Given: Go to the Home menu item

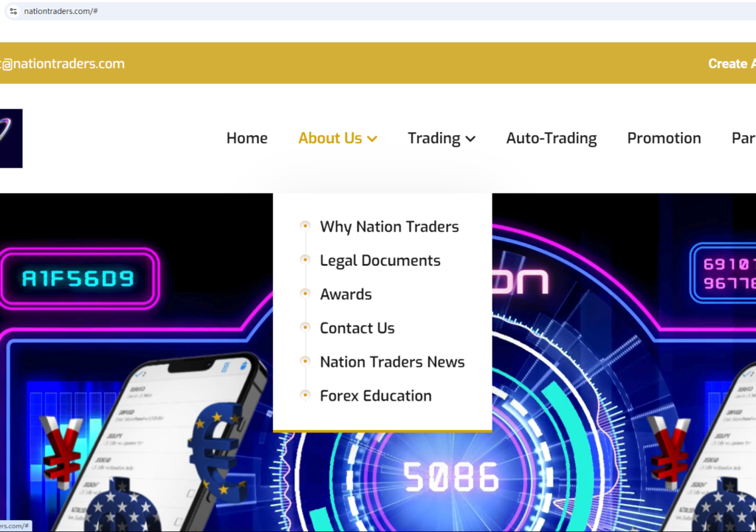Looking at the screenshot, I should tap(247, 138).
